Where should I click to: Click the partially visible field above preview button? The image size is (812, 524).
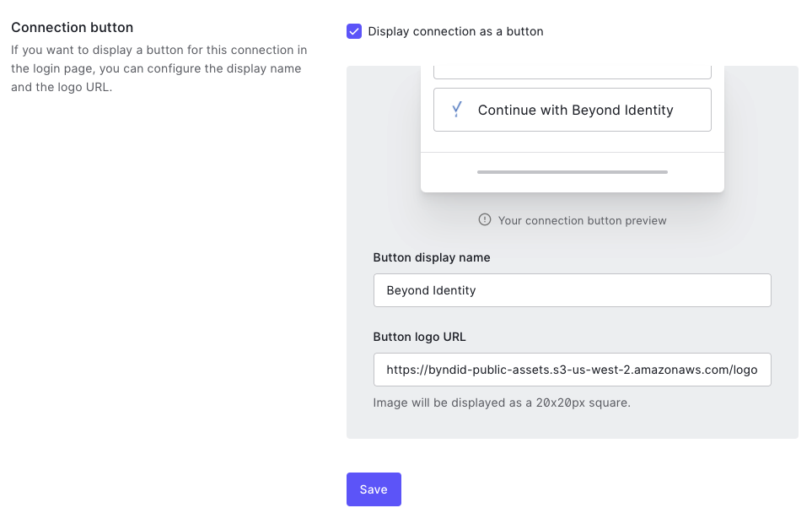point(573,73)
